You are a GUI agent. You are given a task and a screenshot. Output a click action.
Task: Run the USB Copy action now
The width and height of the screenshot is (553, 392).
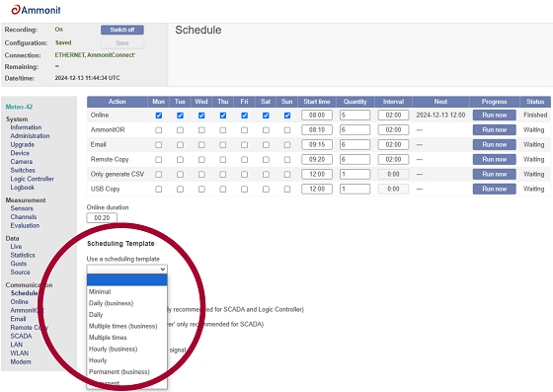[494, 190]
